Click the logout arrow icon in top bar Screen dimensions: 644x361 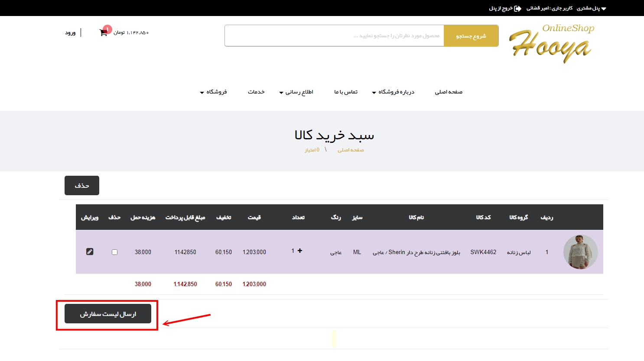tap(517, 9)
